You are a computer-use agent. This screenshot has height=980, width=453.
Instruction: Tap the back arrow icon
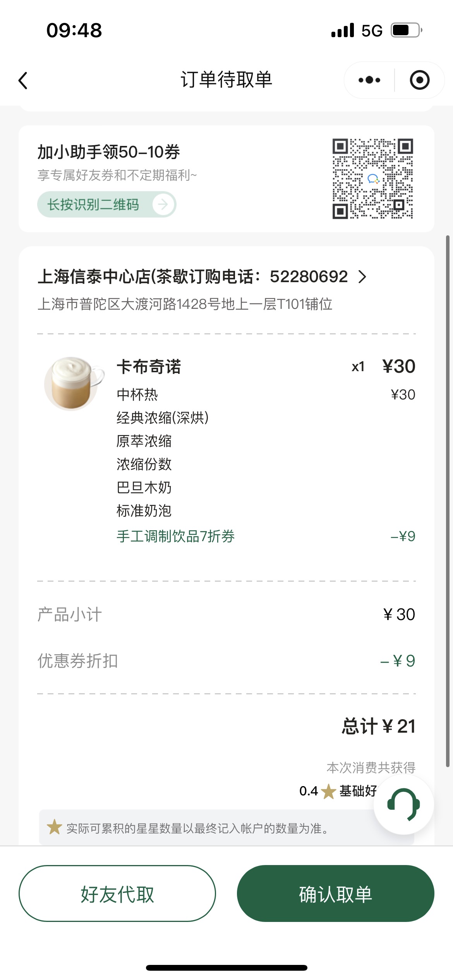point(23,81)
